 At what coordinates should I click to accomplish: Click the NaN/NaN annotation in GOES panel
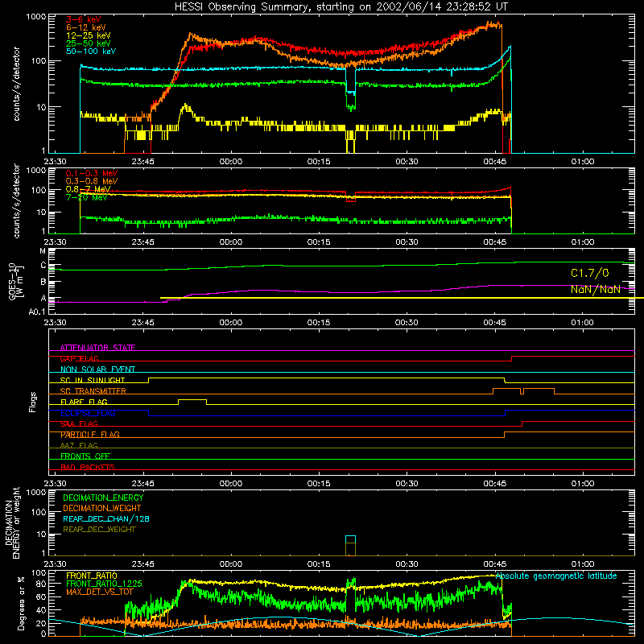pos(595,290)
